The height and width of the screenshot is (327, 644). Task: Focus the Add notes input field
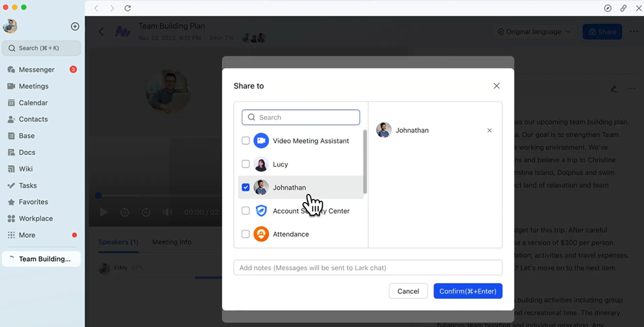click(x=367, y=268)
